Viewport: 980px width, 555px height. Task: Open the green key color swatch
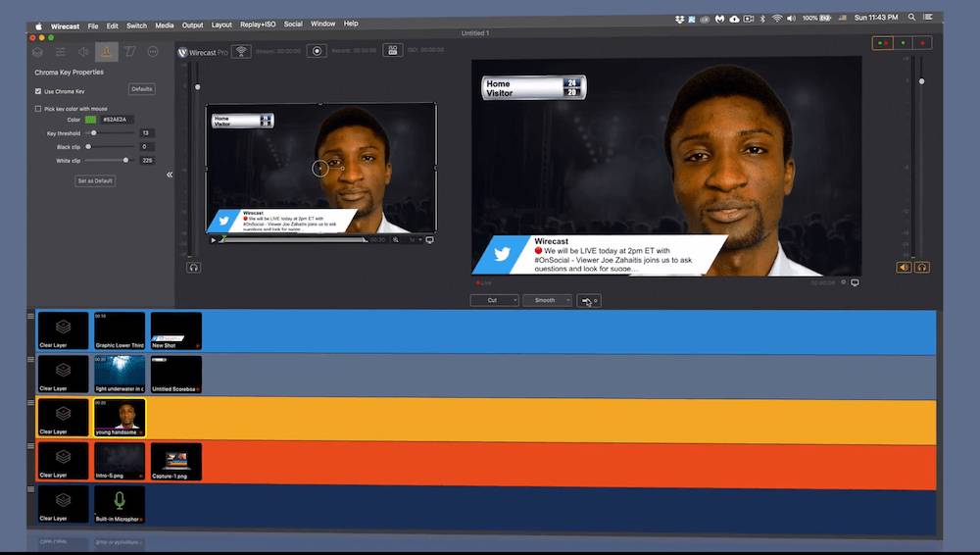[x=90, y=120]
